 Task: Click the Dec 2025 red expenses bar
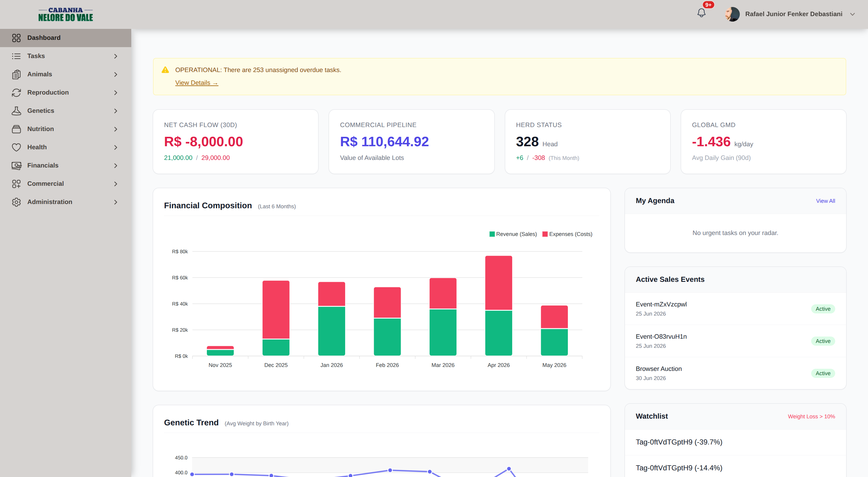pos(276,309)
